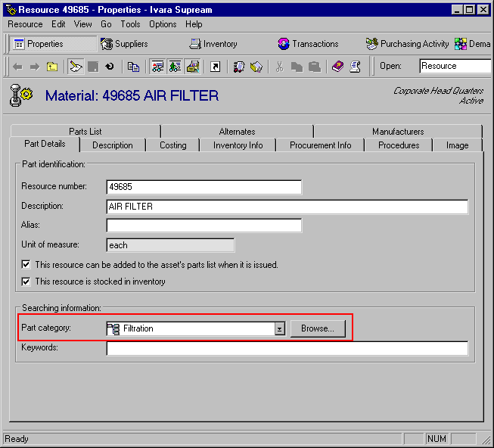Image resolution: width=494 pixels, height=448 pixels.
Task: Switch to the Alternates tab
Action: [x=237, y=132]
